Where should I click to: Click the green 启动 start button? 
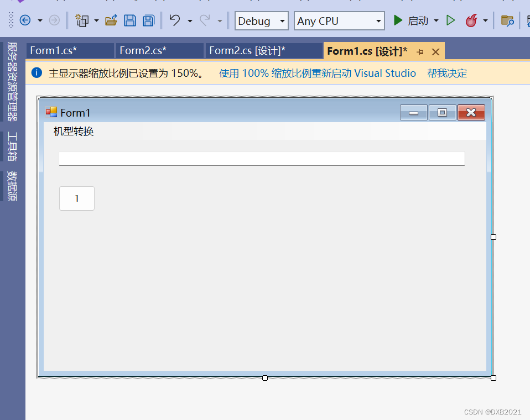pos(411,20)
